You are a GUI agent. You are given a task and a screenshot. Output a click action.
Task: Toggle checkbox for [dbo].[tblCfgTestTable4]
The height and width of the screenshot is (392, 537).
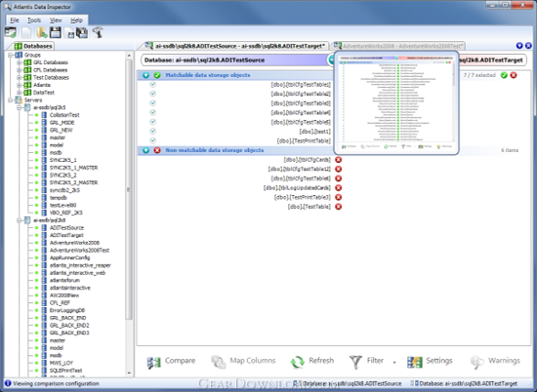(152, 112)
